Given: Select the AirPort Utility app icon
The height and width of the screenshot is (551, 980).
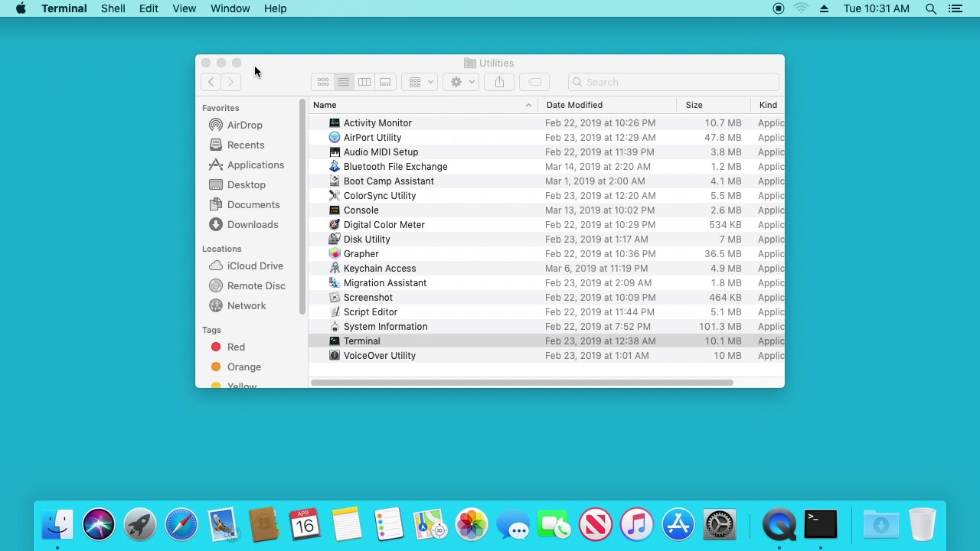Looking at the screenshot, I should [335, 137].
